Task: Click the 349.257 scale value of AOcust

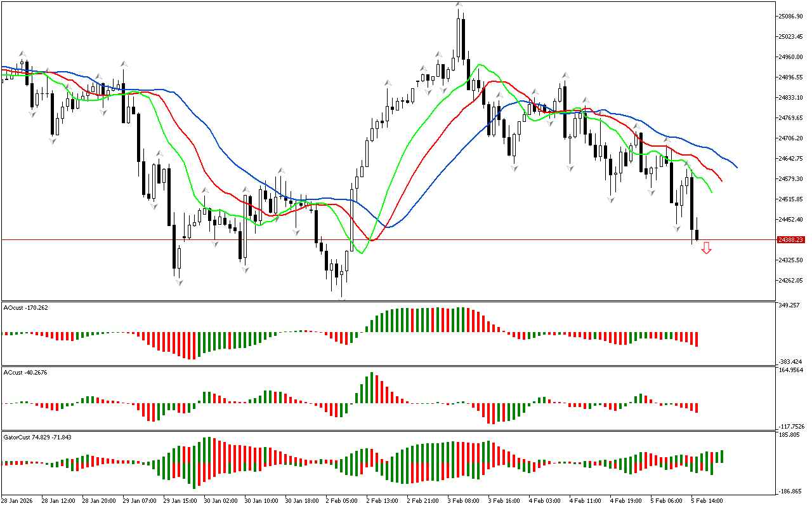Action: point(790,305)
